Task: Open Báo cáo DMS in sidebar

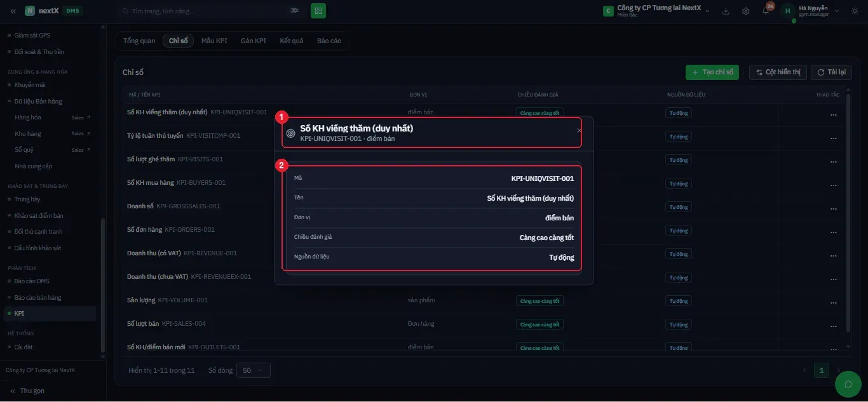Action: tap(32, 281)
